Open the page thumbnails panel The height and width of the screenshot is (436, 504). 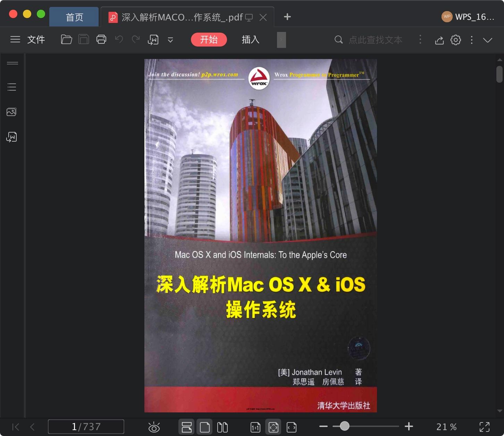11,112
